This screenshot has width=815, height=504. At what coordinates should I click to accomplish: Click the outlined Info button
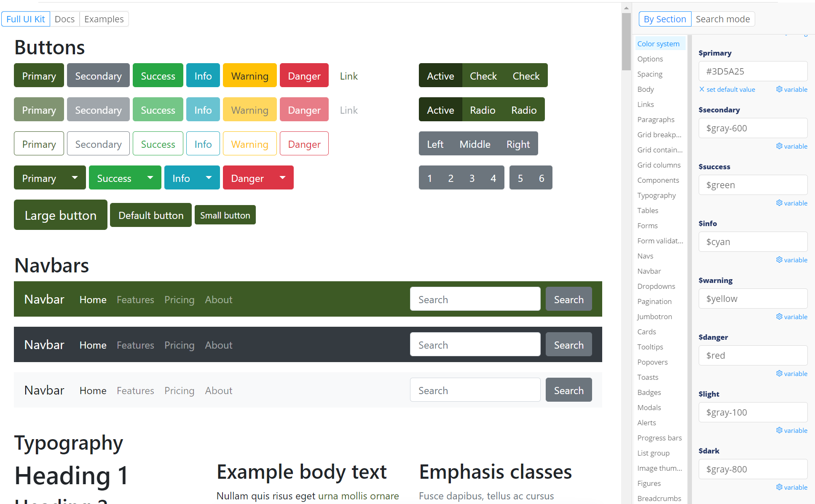click(203, 144)
